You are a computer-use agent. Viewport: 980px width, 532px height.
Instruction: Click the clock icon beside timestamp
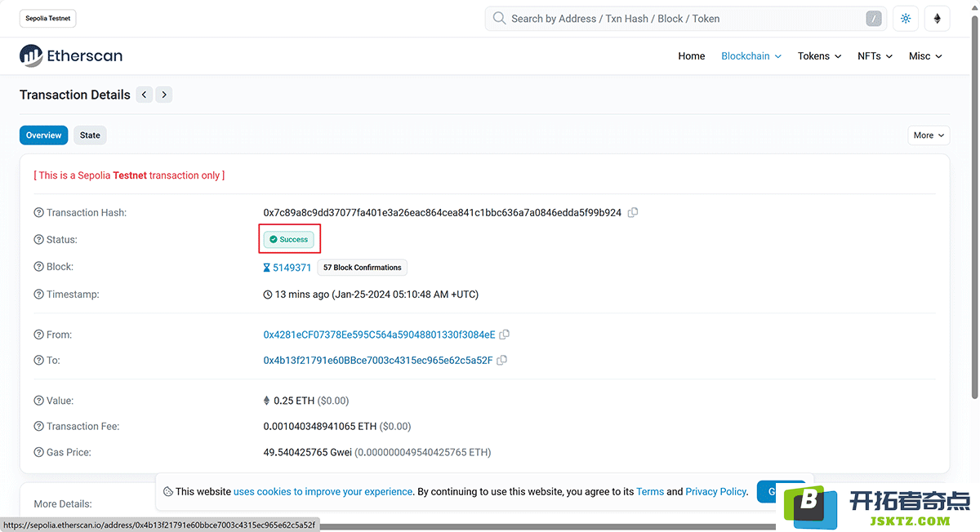267,295
